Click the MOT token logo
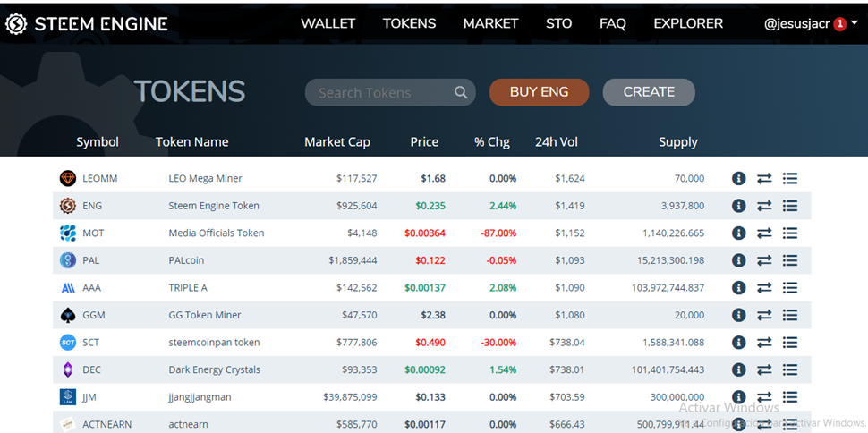This screenshot has height=433, width=868. point(67,233)
